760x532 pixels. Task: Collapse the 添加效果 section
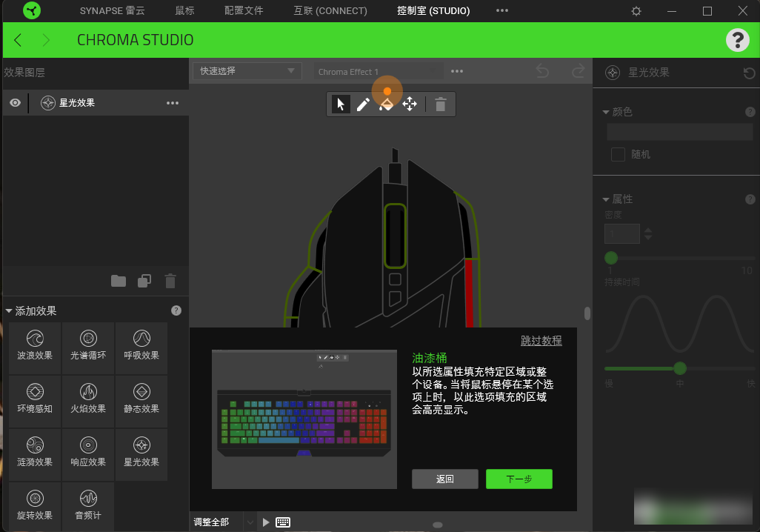coord(9,311)
